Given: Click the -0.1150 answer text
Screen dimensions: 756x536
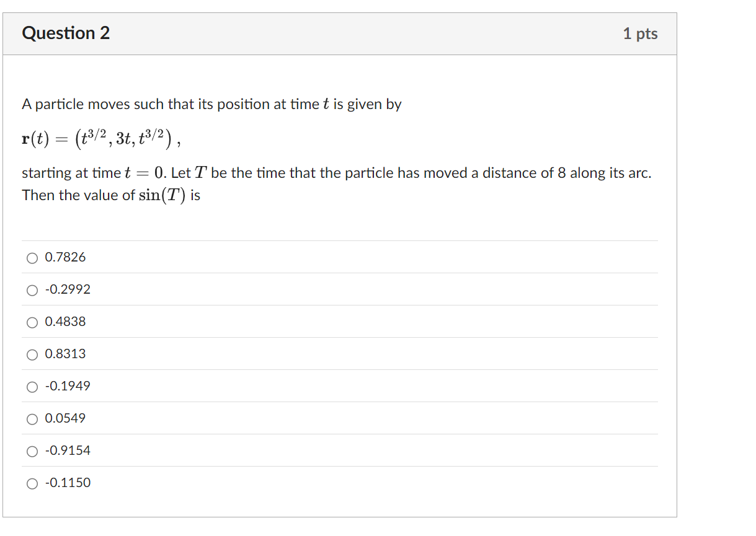Looking at the screenshot, I should click(67, 483).
